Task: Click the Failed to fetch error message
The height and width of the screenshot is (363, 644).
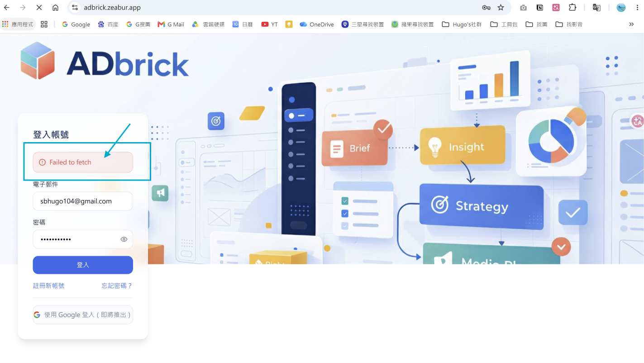Action: pos(83,162)
